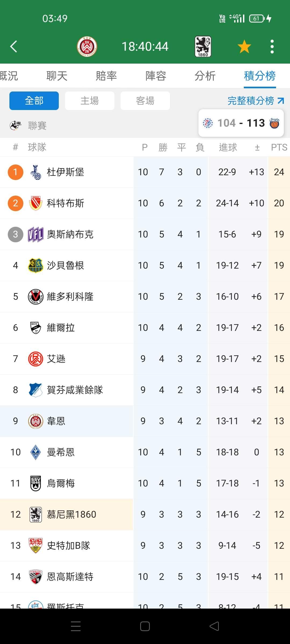Open the 1860 Munich team crest
The image size is (290, 644).
coord(203,46)
